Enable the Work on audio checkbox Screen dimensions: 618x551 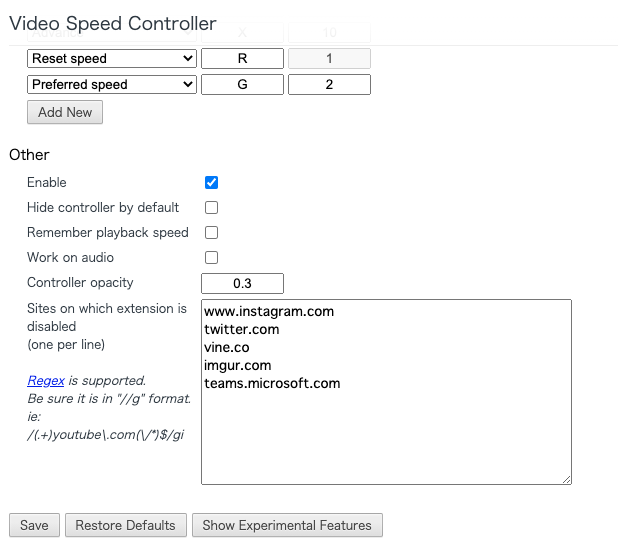tap(211, 257)
